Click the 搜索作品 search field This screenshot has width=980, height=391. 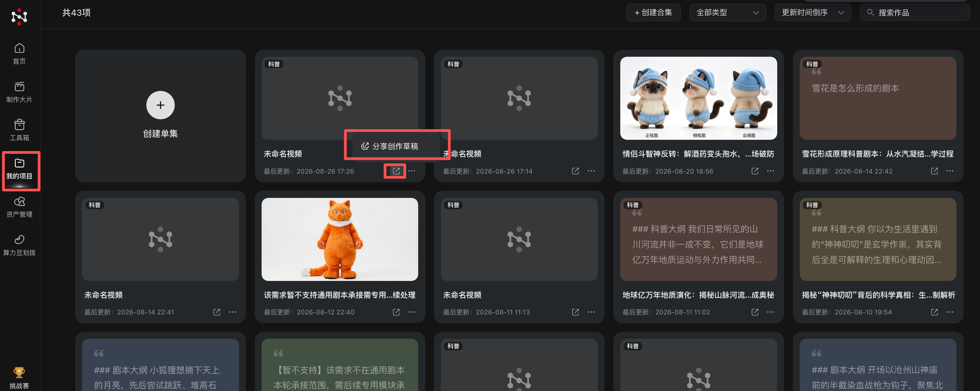[x=915, y=13]
